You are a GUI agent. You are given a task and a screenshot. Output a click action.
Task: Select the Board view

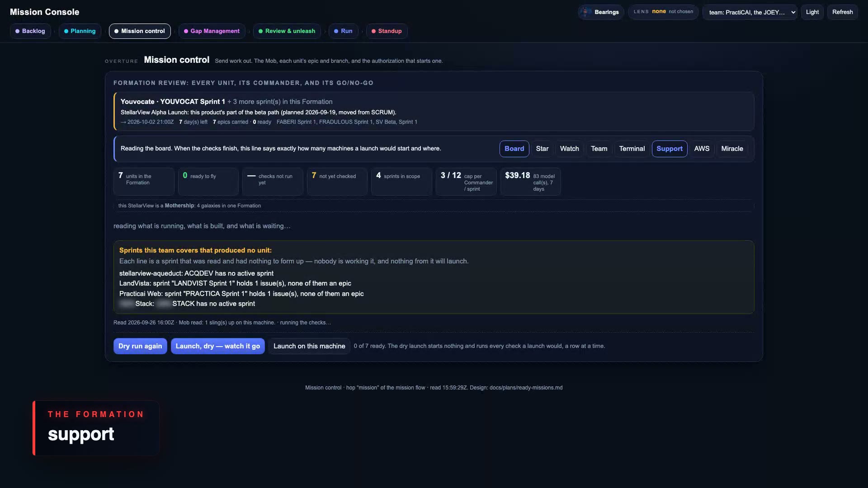514,149
